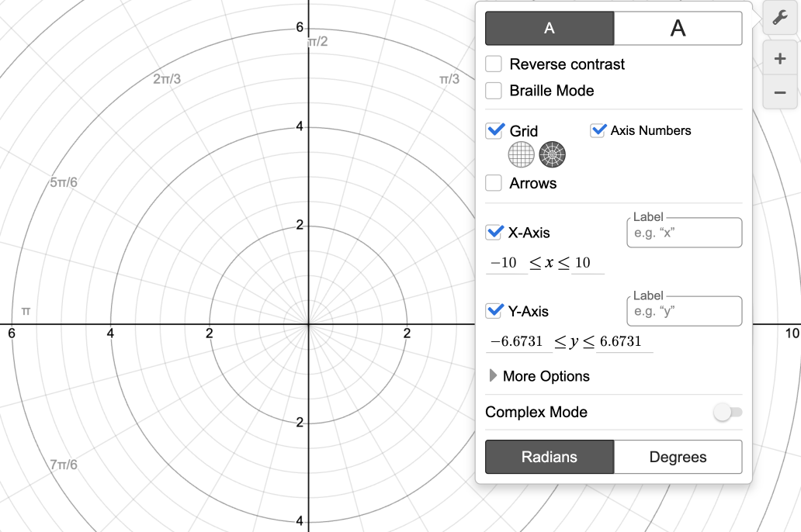Screen dimensions: 801x532
Task: Switch angle units to Degrees
Action: click(678, 457)
